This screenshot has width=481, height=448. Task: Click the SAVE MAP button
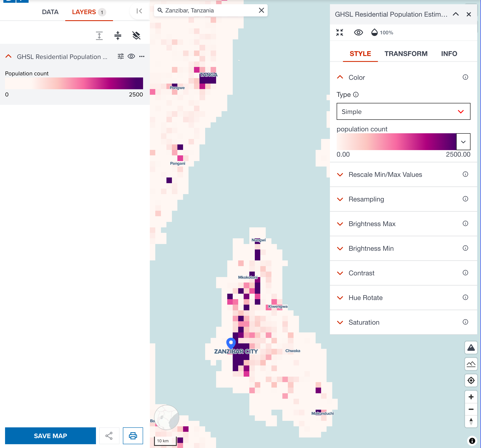50,436
